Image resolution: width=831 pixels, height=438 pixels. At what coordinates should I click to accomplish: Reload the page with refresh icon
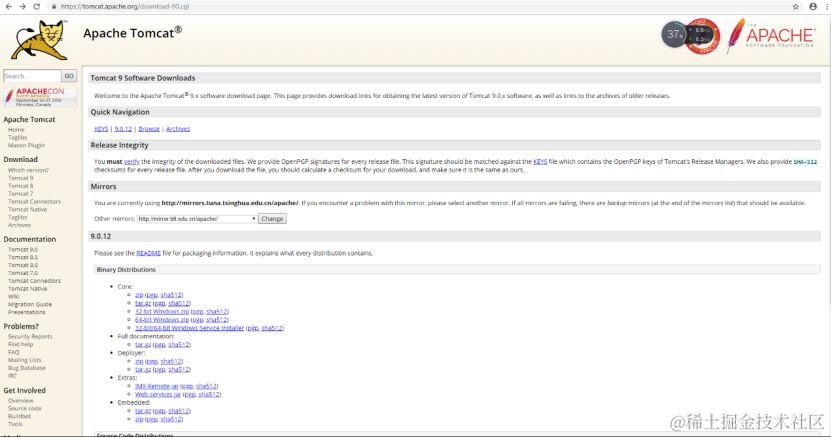[37, 6]
